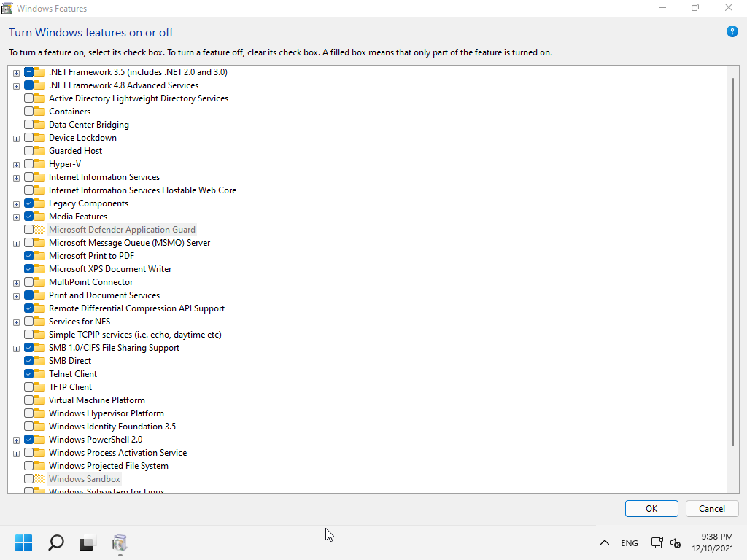Viewport: 747px width, 560px height.
Task: Show hidden system tray icons chevron
Action: 604,543
